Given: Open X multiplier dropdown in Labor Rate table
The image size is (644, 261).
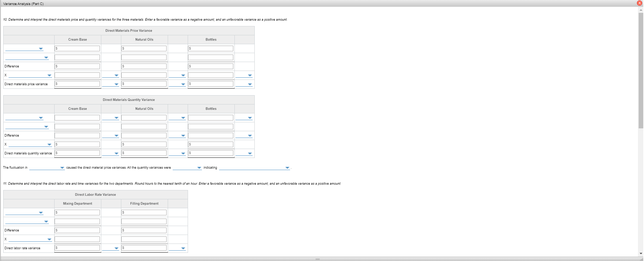Looking at the screenshot, I should pos(30,240).
